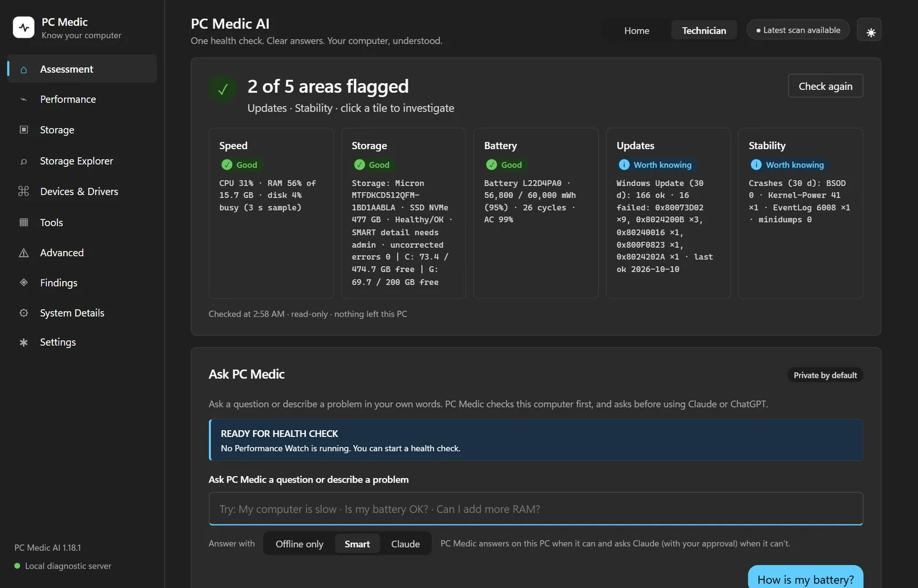The width and height of the screenshot is (918, 588).
Task: Click the Ask PC Medic question input field
Action: coord(536,509)
